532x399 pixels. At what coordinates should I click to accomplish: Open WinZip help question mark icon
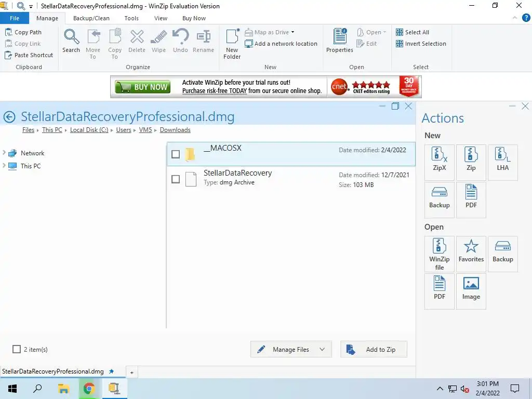pos(526,18)
